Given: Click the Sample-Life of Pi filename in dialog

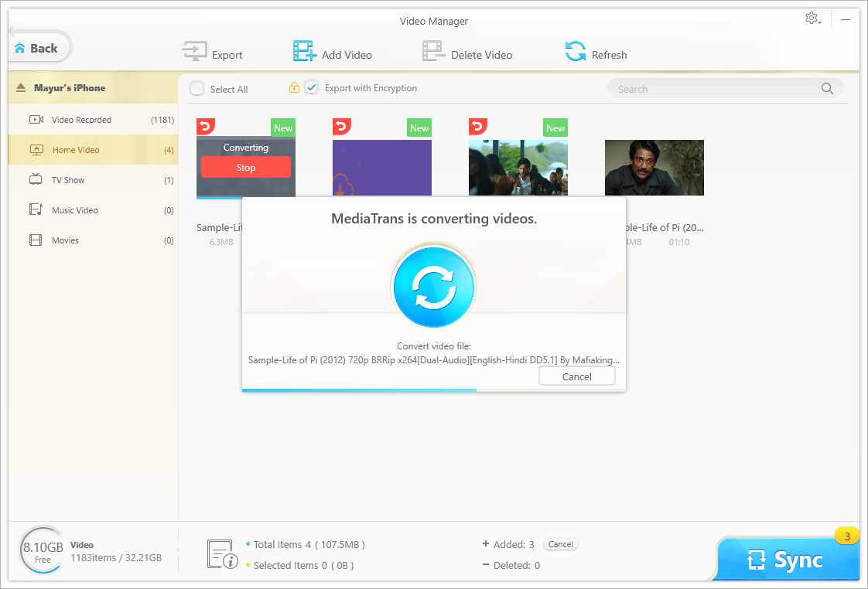Looking at the screenshot, I should tap(433, 360).
